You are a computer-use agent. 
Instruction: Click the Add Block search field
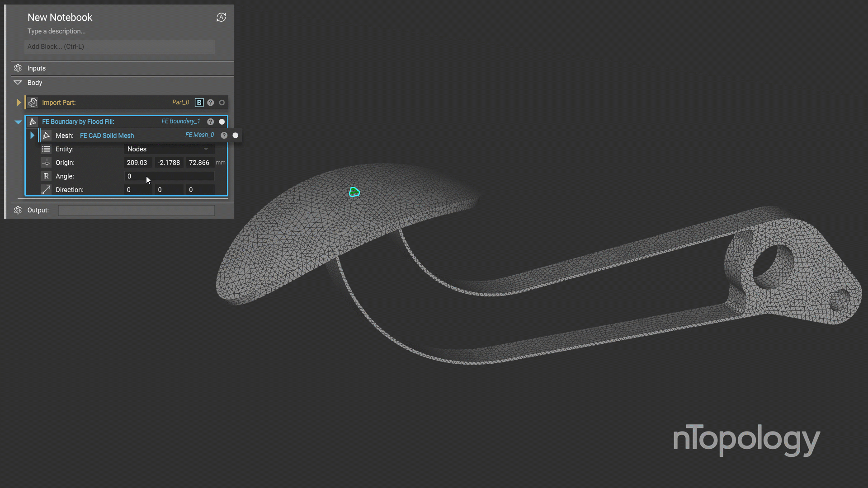point(119,47)
